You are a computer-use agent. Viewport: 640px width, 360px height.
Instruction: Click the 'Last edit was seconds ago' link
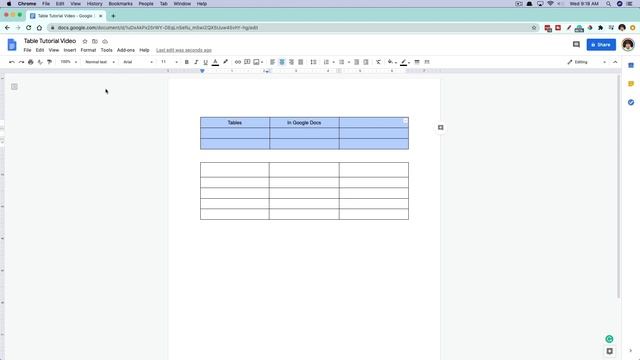(184, 50)
